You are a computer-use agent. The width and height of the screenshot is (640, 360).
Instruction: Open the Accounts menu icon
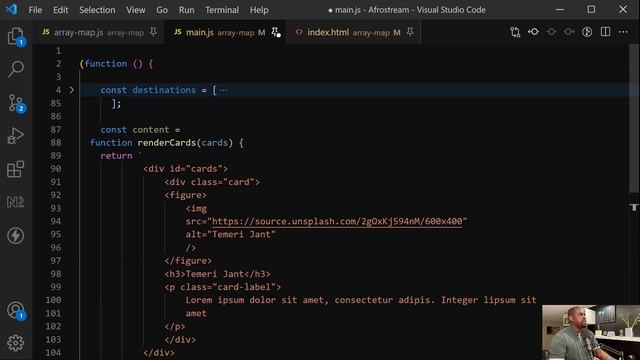click(x=16, y=311)
